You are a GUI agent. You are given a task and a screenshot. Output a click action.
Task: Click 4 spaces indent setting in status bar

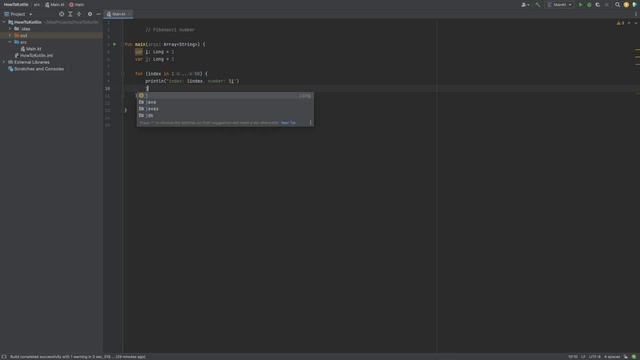[611, 357]
